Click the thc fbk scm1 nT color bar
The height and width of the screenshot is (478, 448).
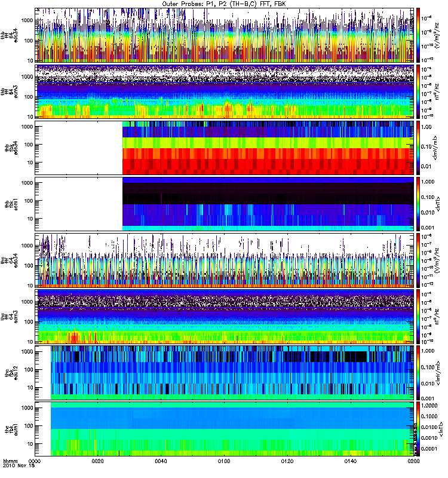pos(418,429)
